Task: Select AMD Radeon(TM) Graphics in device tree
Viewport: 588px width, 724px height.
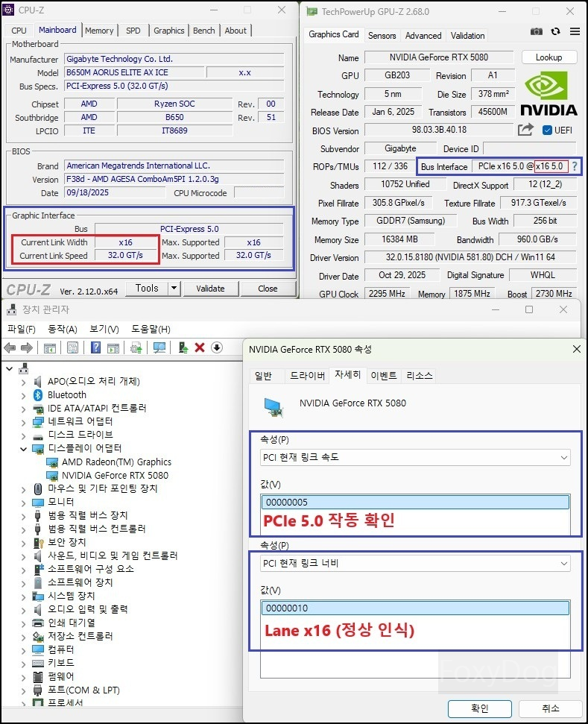Action: [x=116, y=462]
